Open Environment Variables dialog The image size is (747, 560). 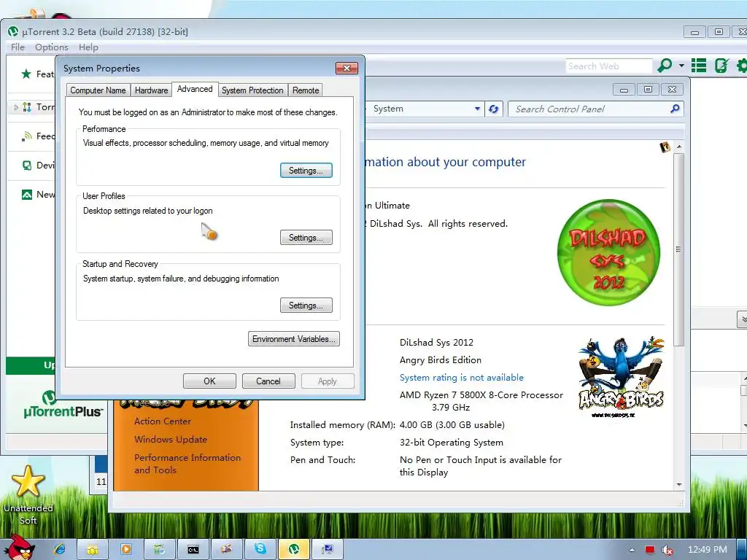pyautogui.click(x=294, y=339)
